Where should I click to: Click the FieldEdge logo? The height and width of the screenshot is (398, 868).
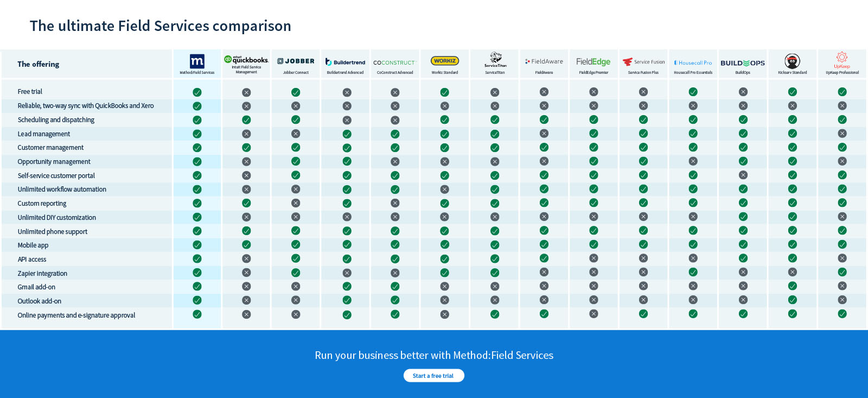[593, 62]
